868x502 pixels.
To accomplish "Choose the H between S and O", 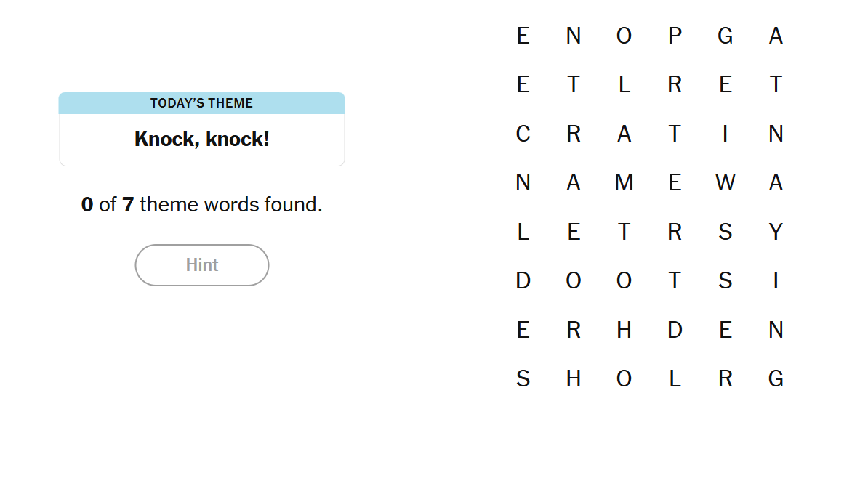I will tap(574, 379).
